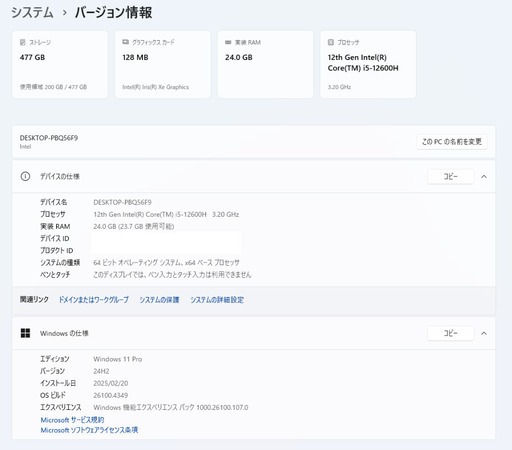512x450 pixels.
Task: Click the 関連リンク label
Action: click(x=34, y=299)
